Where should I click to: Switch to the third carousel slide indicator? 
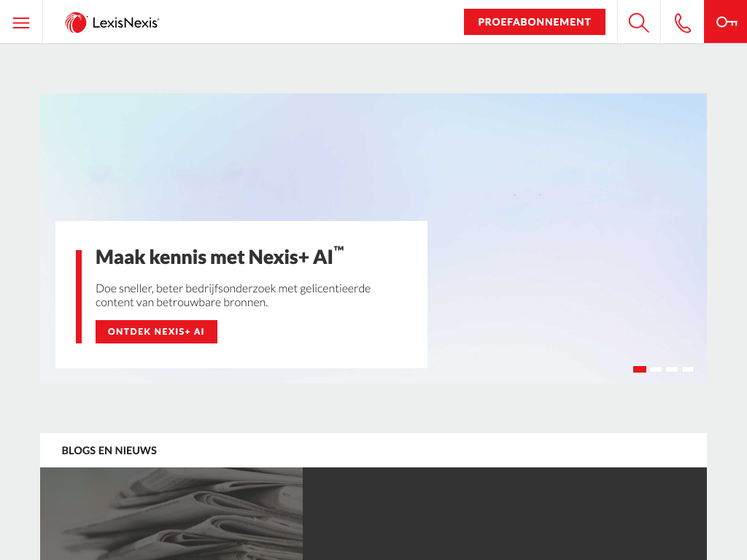[x=672, y=370]
